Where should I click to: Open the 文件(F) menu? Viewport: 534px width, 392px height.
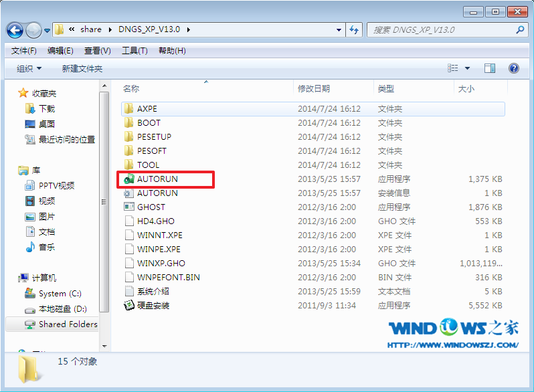click(24, 51)
